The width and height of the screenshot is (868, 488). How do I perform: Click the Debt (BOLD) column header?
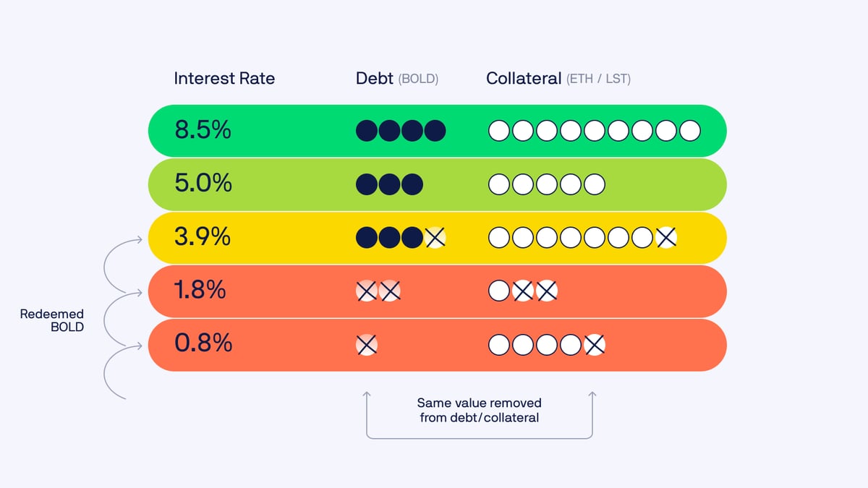[x=396, y=79]
